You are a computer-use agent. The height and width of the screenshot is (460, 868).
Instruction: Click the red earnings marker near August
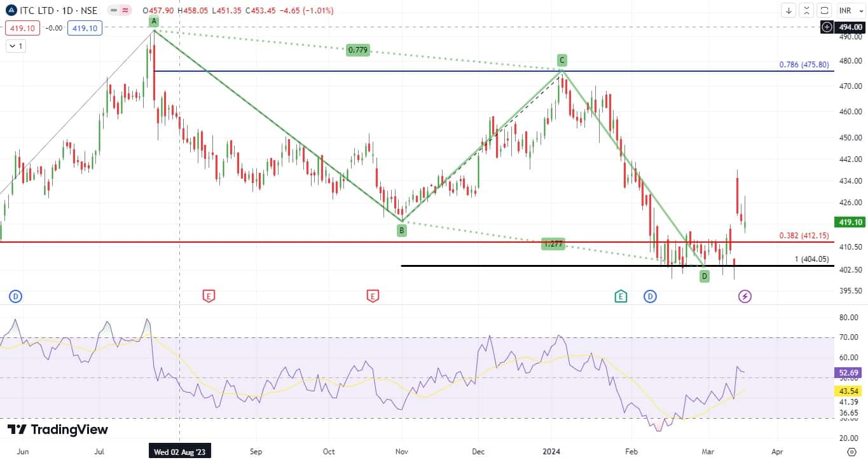click(208, 295)
